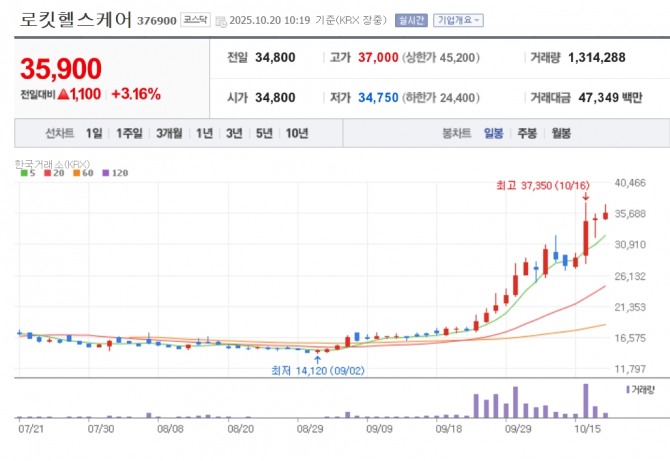Click the 하한가 24,400 text
Screen dimensions: 670x461
pyautogui.click(x=441, y=98)
